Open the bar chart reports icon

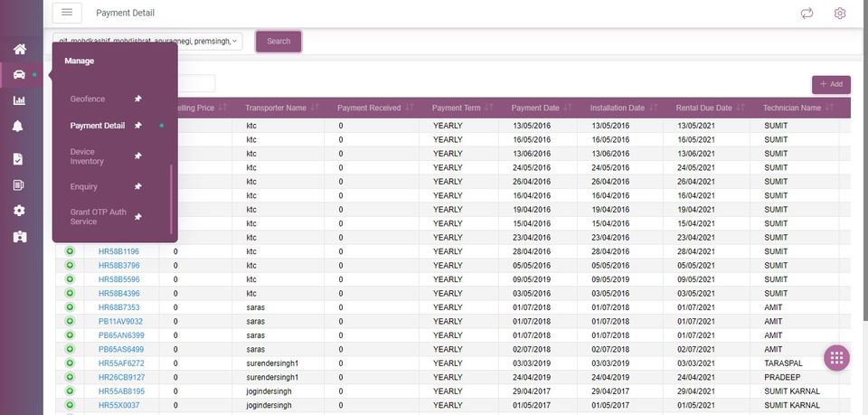[x=19, y=100]
